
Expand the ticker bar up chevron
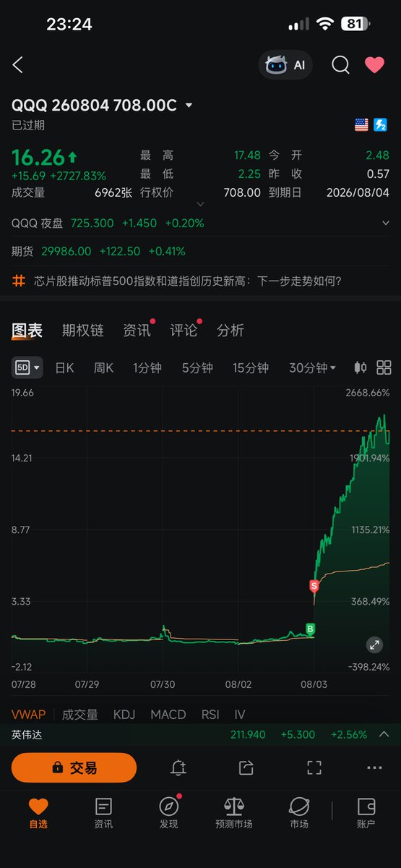pyautogui.click(x=384, y=734)
